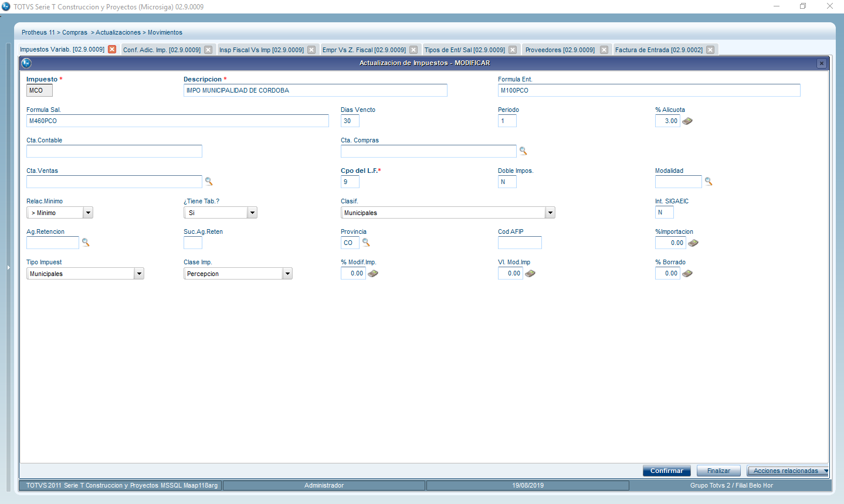Close the Factura de Entrada tab

point(710,50)
